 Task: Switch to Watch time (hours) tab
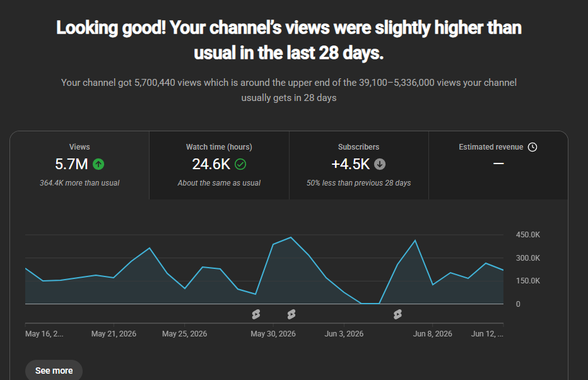219,165
